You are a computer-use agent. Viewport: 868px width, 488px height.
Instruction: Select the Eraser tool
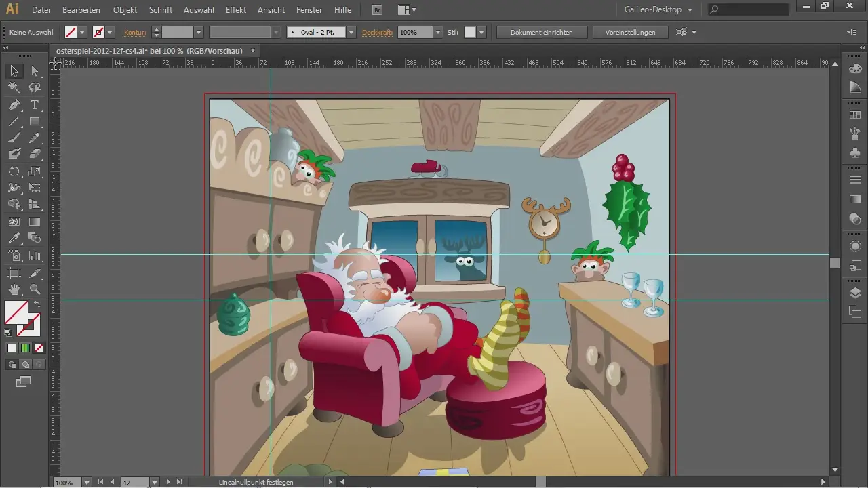pos(35,155)
